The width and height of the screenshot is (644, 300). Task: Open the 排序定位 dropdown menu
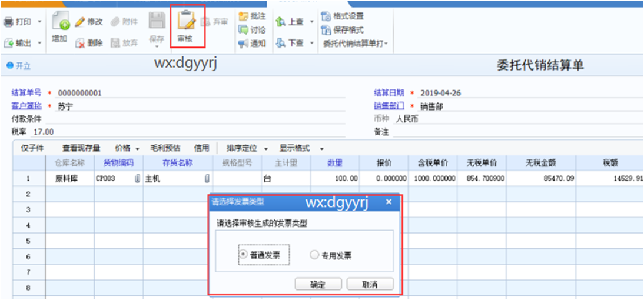click(247, 148)
